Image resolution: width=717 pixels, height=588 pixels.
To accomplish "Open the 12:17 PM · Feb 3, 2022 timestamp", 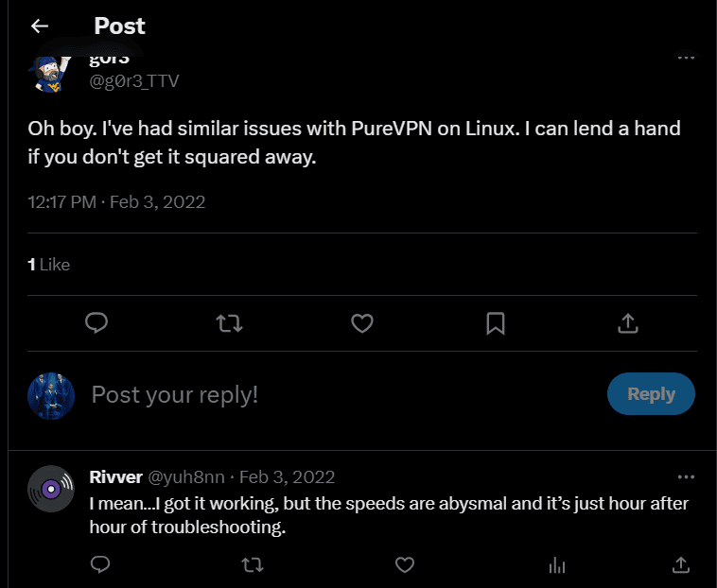I will click(116, 201).
